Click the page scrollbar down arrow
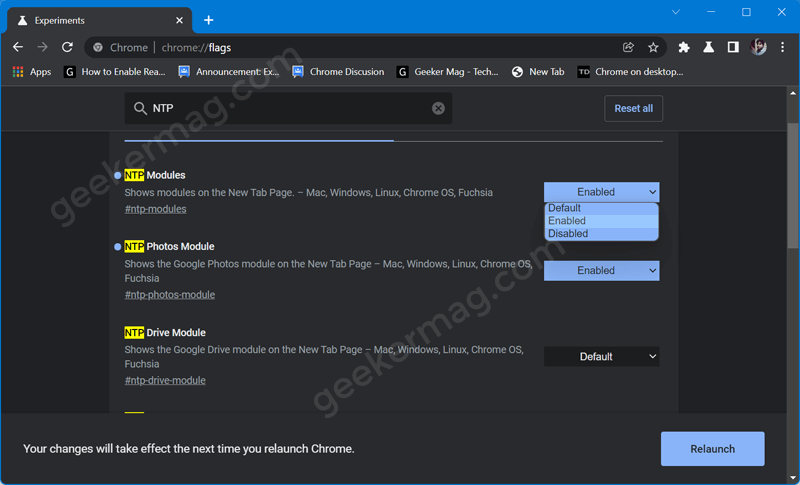The image size is (800, 485). click(792, 478)
